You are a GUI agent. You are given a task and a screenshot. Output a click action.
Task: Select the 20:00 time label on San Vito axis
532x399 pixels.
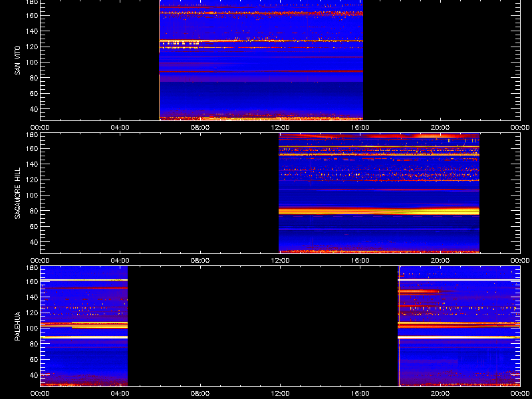tap(440, 128)
